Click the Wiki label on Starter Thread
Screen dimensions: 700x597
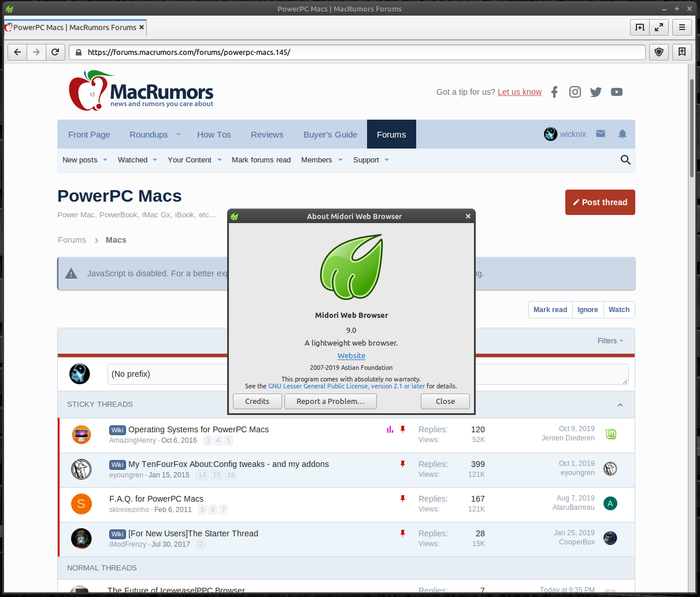117,534
